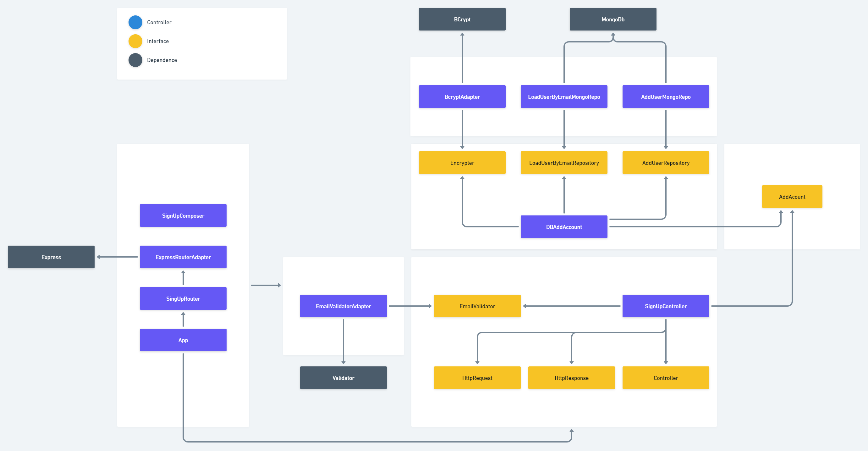868x451 pixels.
Task: Select the DBAddAccount node
Action: pos(563,227)
